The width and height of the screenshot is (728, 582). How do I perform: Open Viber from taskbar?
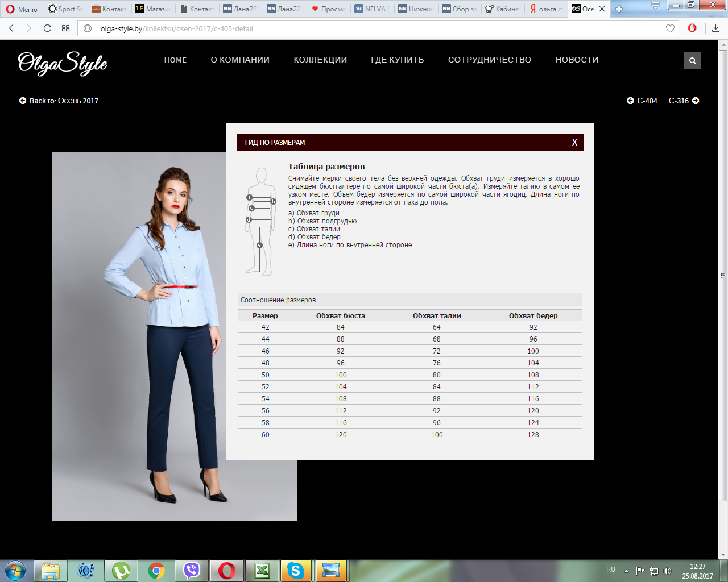pyautogui.click(x=192, y=571)
